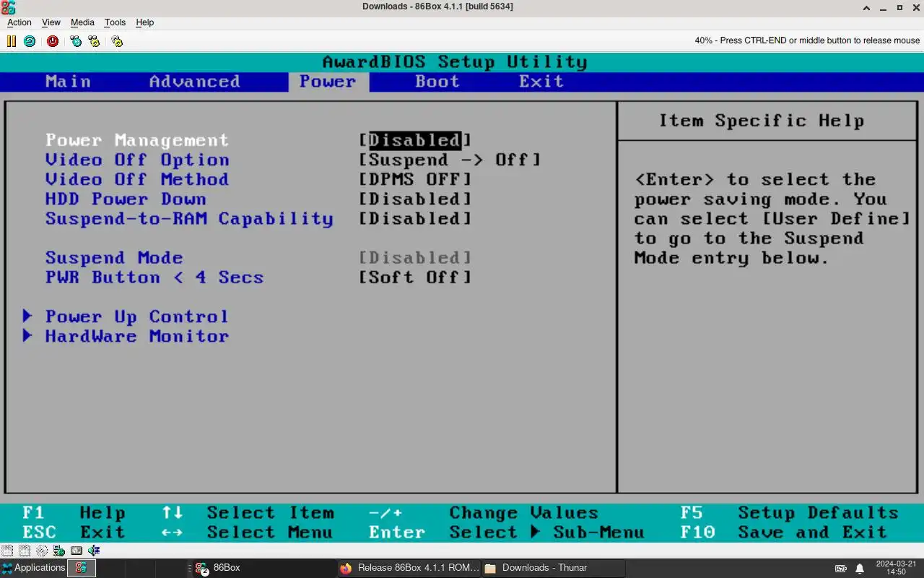Open the Media menu
This screenshot has height=578, width=924.
[x=82, y=22]
